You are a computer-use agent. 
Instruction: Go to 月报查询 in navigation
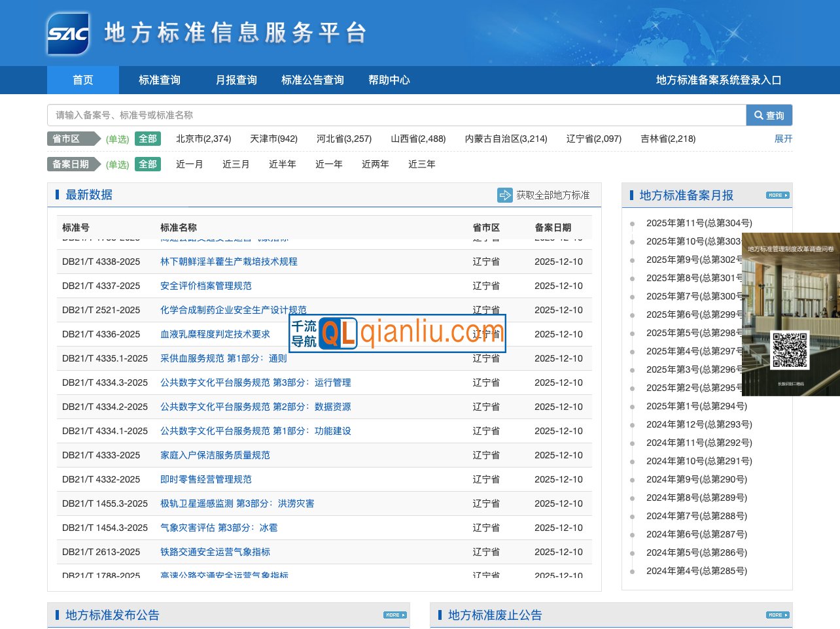236,80
